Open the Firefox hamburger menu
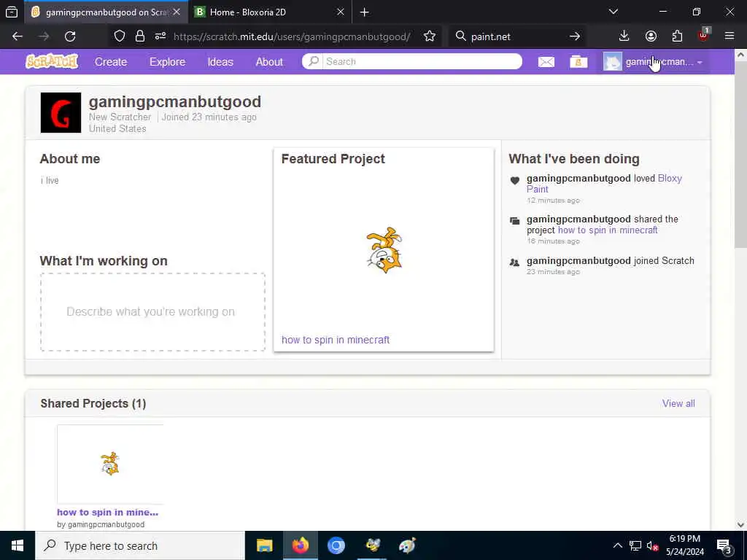 729,36
